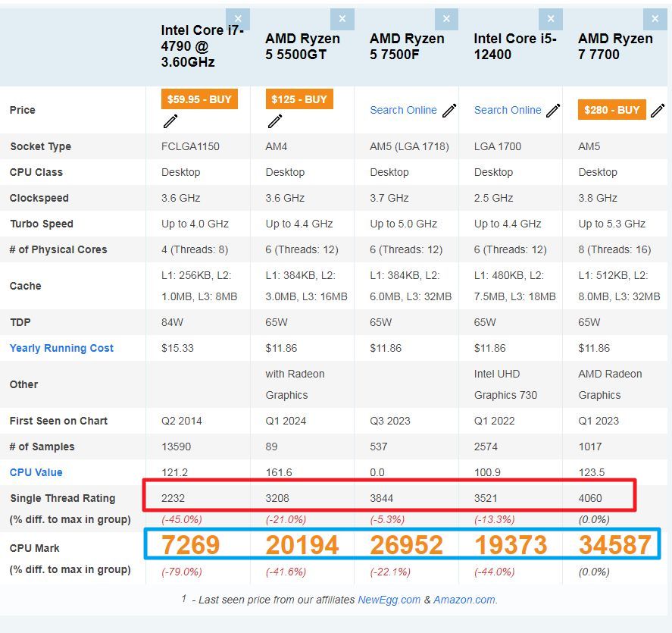Click the Up to 5.0 GHz turbo speed
Viewport: 672px width, 633px height.
coord(403,224)
